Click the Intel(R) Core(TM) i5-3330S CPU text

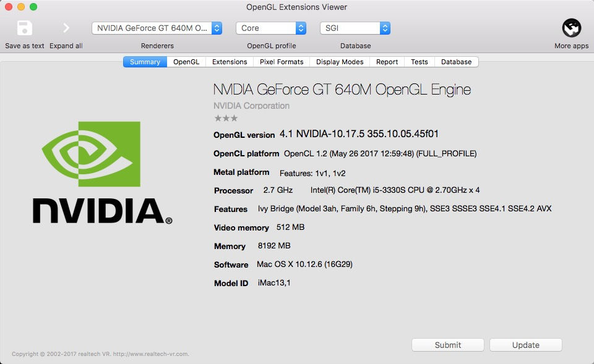tap(395, 190)
